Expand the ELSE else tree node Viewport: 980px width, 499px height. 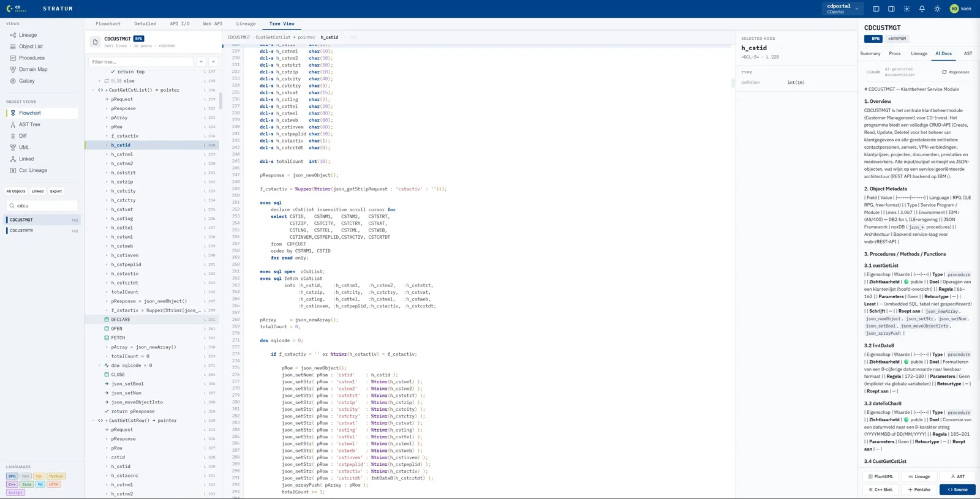coord(100,81)
